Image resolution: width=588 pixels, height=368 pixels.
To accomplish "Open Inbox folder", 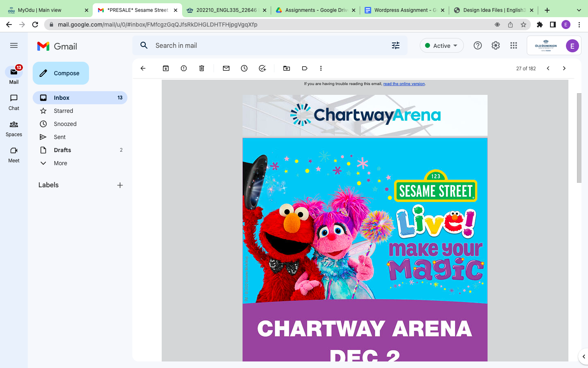I will [x=80, y=98].
